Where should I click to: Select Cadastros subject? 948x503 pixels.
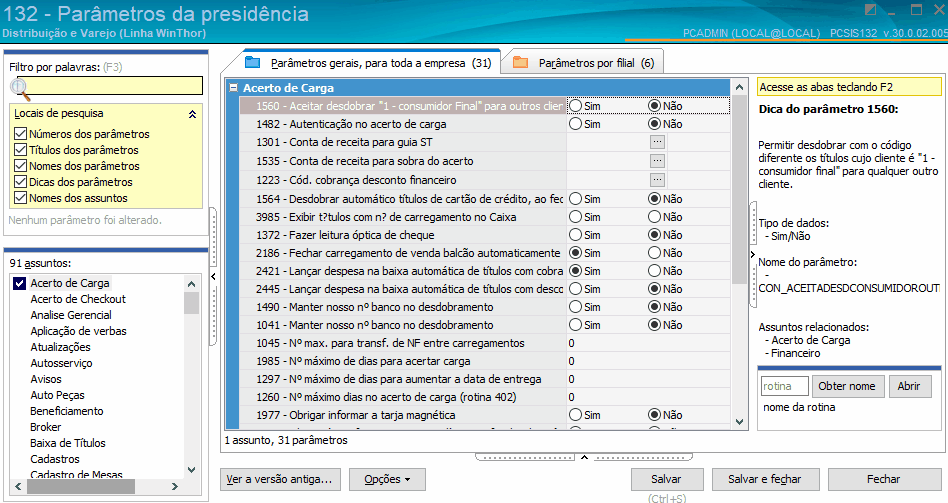tap(55, 459)
